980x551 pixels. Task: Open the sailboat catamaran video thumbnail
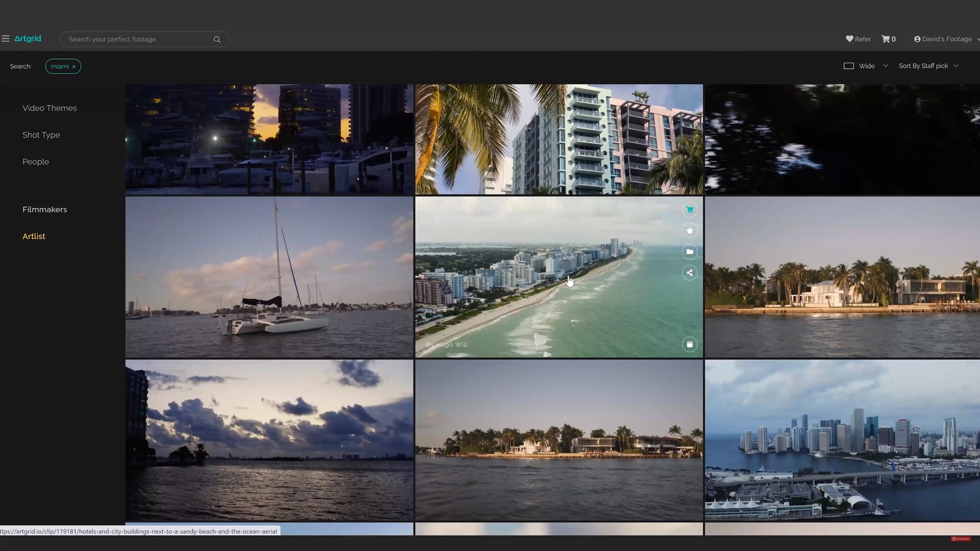[x=269, y=277]
